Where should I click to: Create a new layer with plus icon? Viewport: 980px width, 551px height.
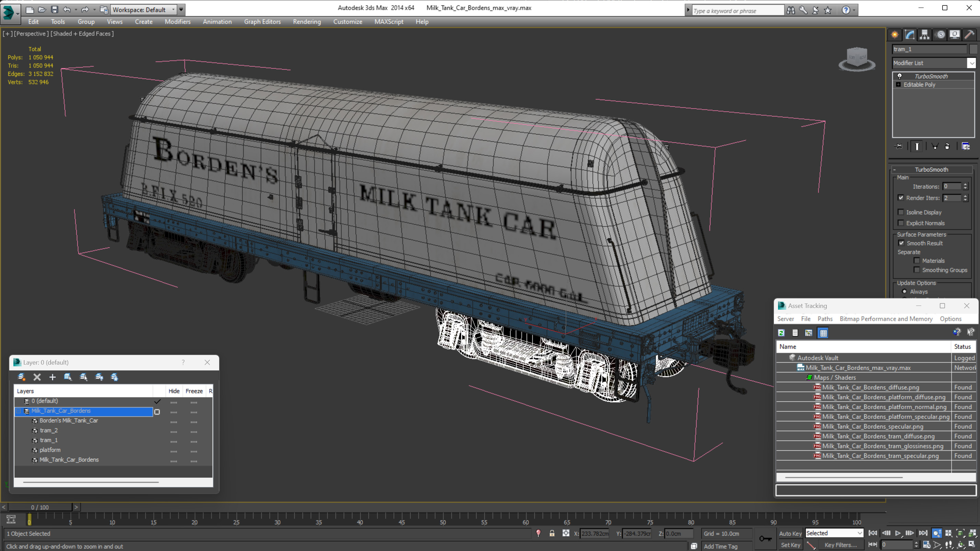coord(53,377)
